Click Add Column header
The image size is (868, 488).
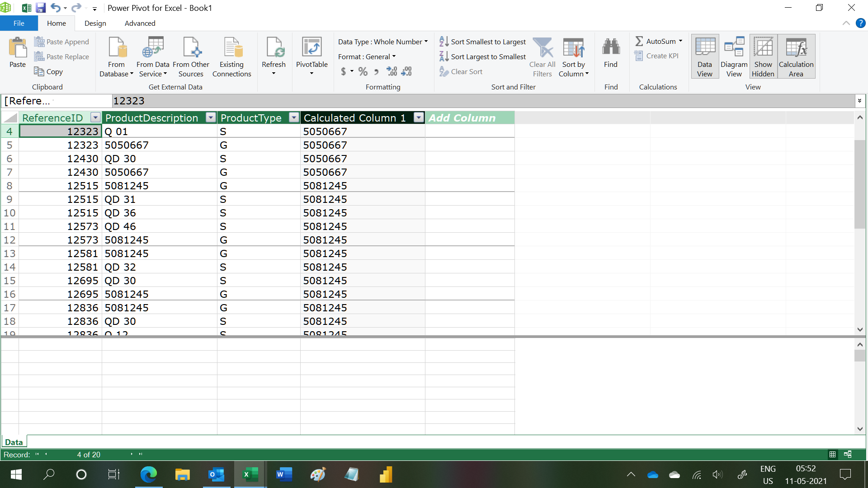tap(469, 117)
